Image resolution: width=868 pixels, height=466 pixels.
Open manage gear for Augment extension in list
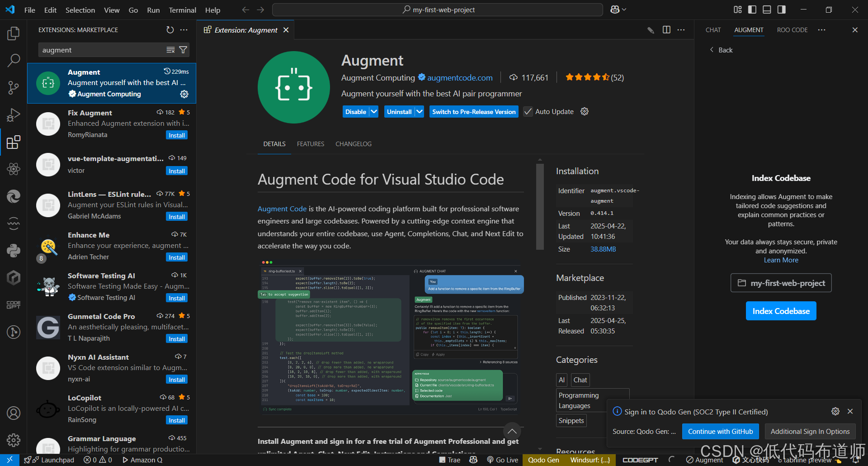184,94
